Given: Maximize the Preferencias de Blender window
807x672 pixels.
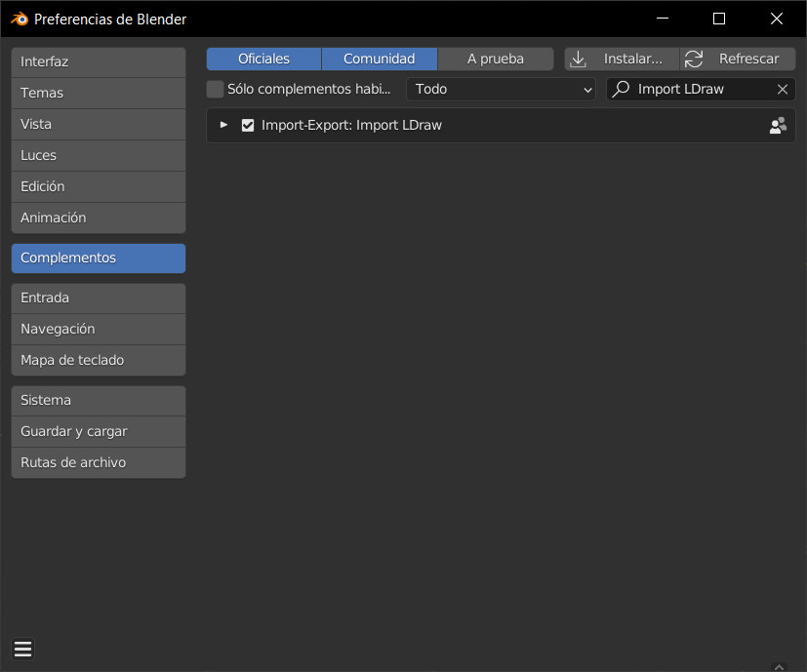Looking at the screenshot, I should point(719,19).
